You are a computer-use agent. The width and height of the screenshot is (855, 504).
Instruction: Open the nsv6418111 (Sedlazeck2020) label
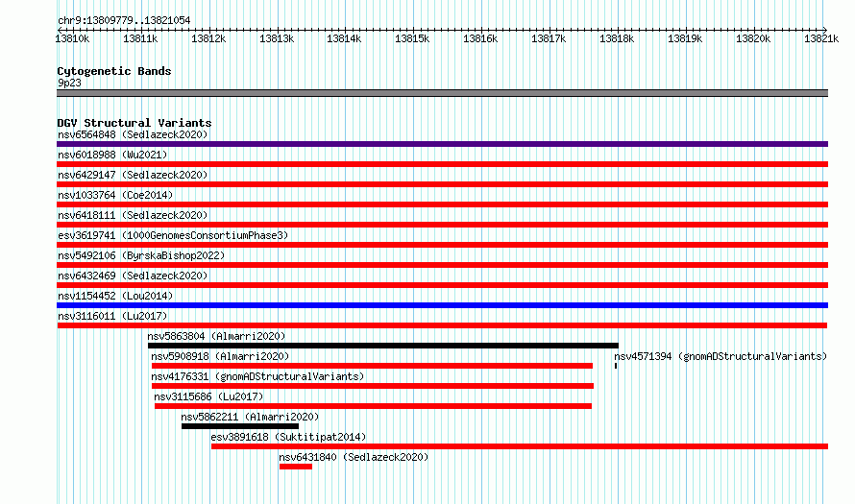click(x=133, y=215)
